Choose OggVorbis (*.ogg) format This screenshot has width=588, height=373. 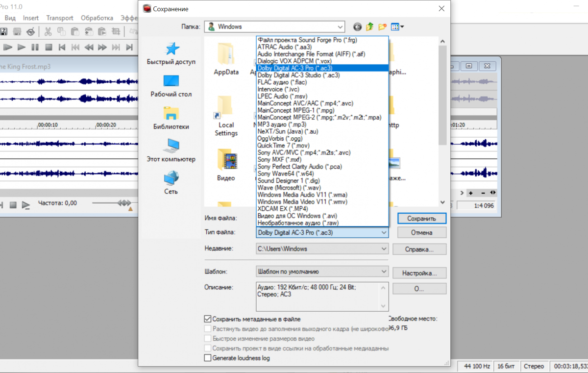pyautogui.click(x=322, y=139)
